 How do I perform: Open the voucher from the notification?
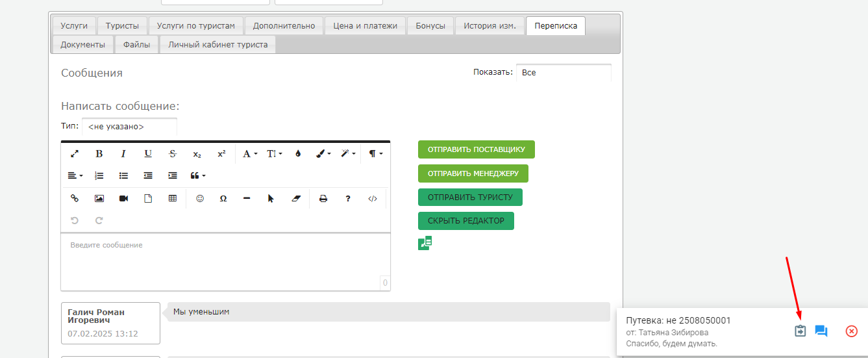(800, 331)
